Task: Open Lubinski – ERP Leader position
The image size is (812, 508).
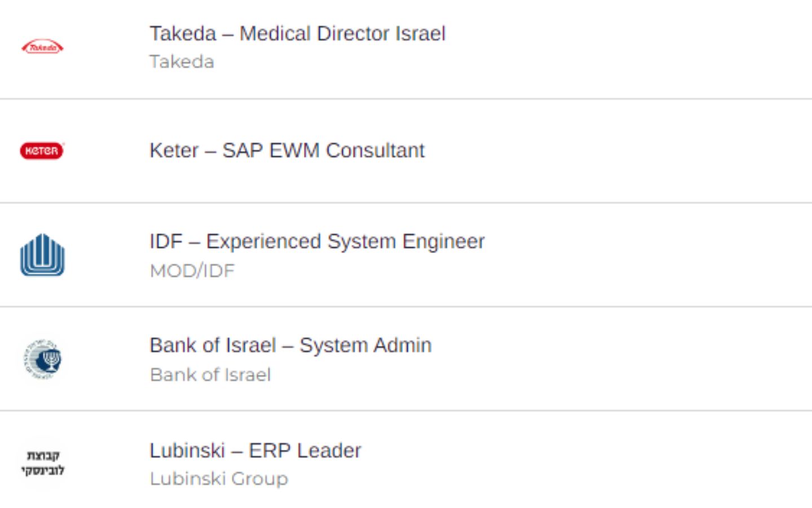Action: pyautogui.click(x=255, y=451)
